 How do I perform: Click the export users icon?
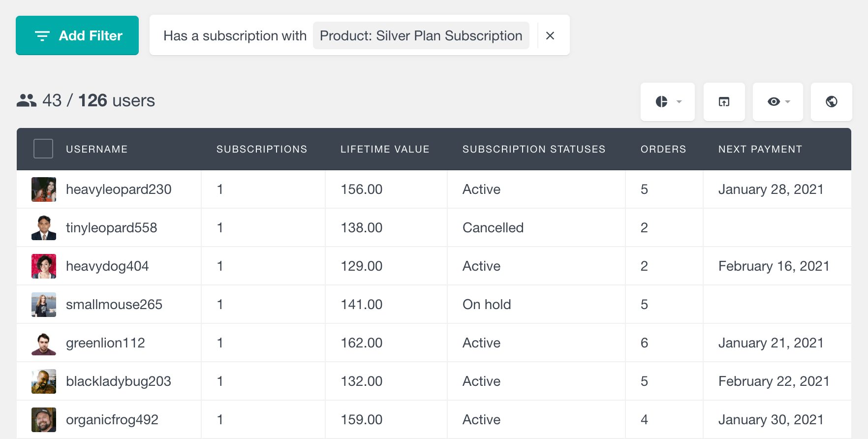coord(724,102)
